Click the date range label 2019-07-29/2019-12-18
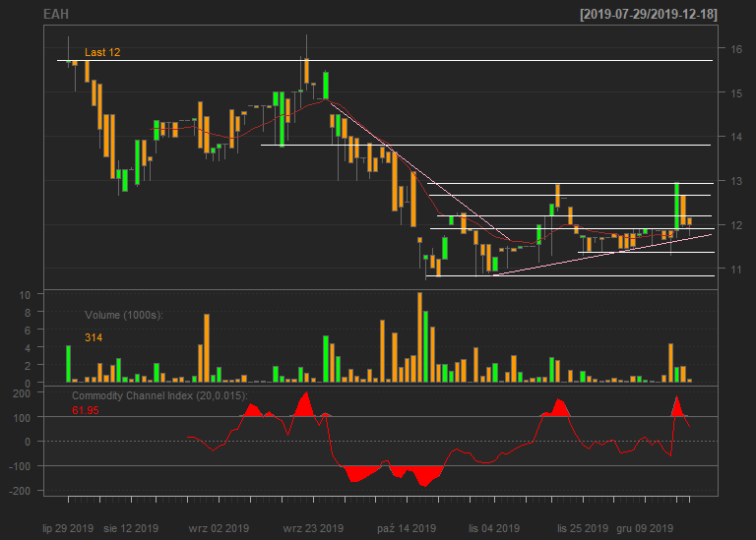 coord(649,15)
